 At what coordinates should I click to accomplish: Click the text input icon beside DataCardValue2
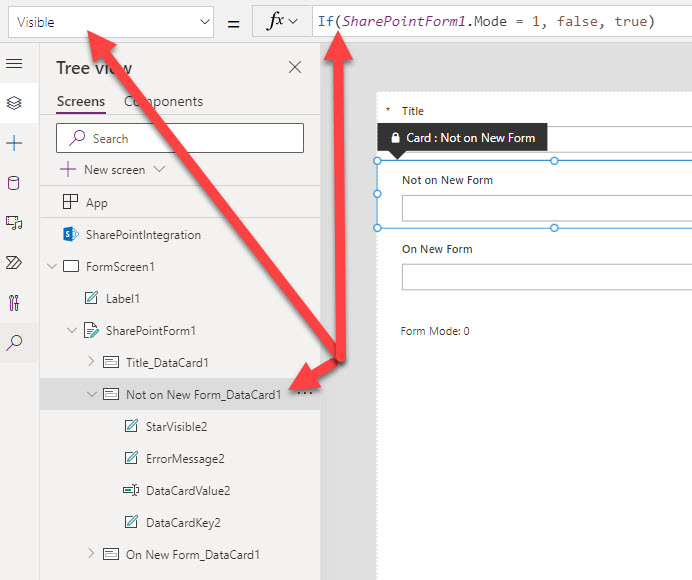coord(131,490)
